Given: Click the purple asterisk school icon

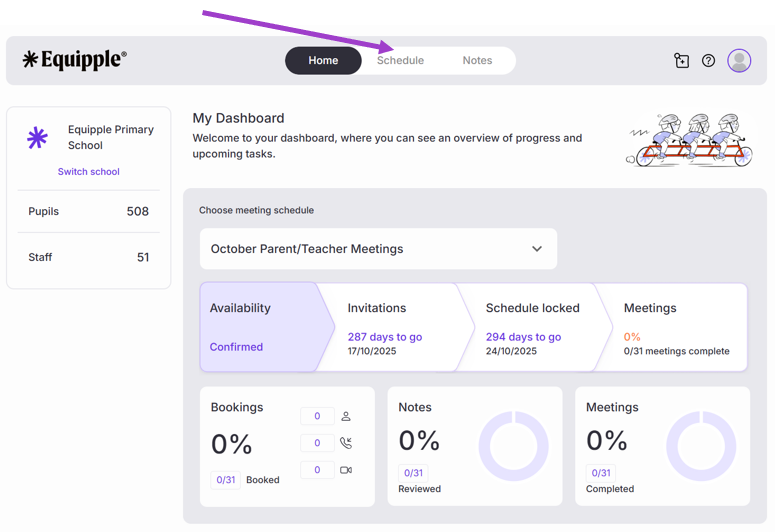Looking at the screenshot, I should pyautogui.click(x=38, y=138).
